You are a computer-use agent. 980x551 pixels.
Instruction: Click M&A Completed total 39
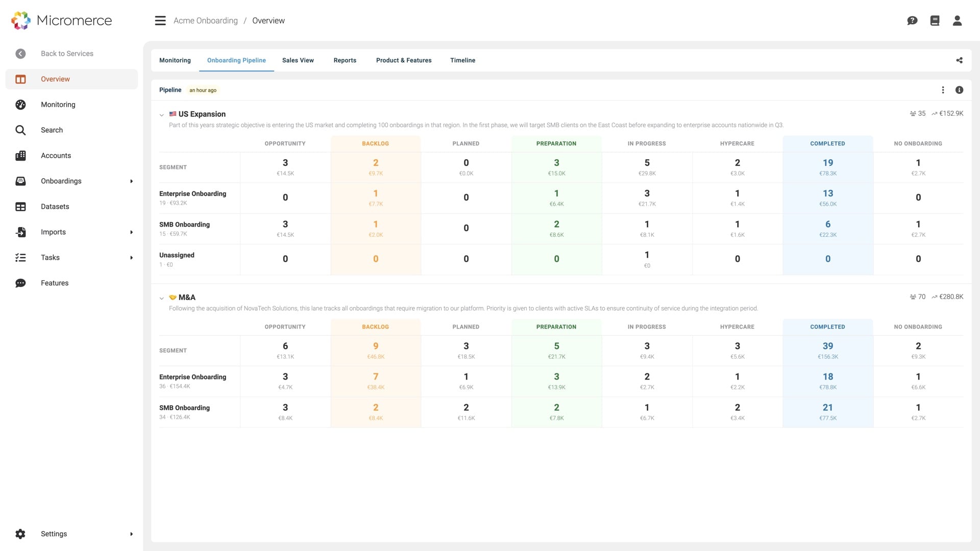point(828,346)
